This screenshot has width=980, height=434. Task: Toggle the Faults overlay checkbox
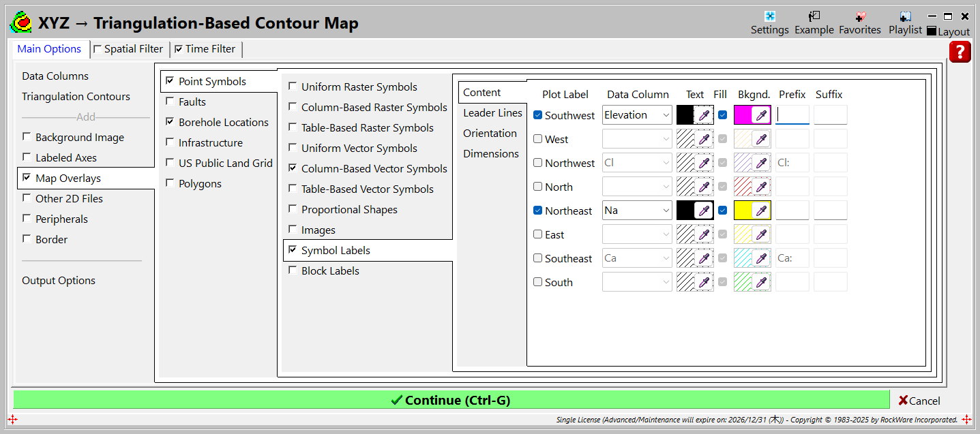(x=170, y=102)
